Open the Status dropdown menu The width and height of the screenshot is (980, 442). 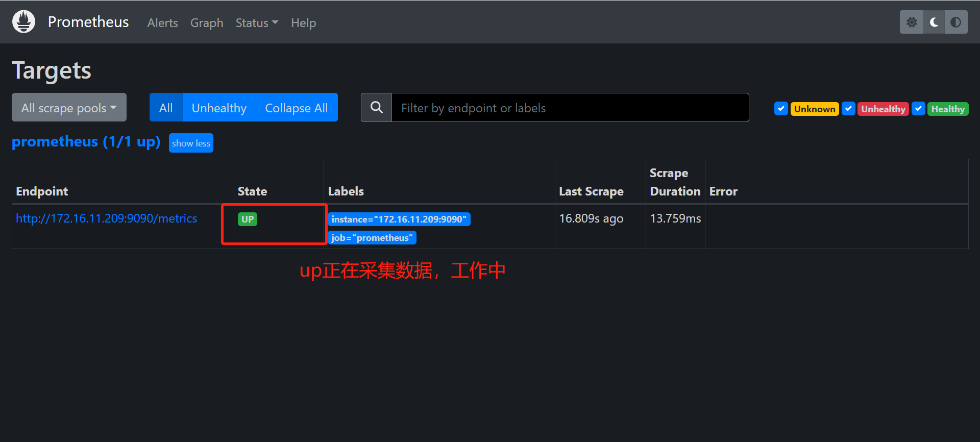click(257, 23)
